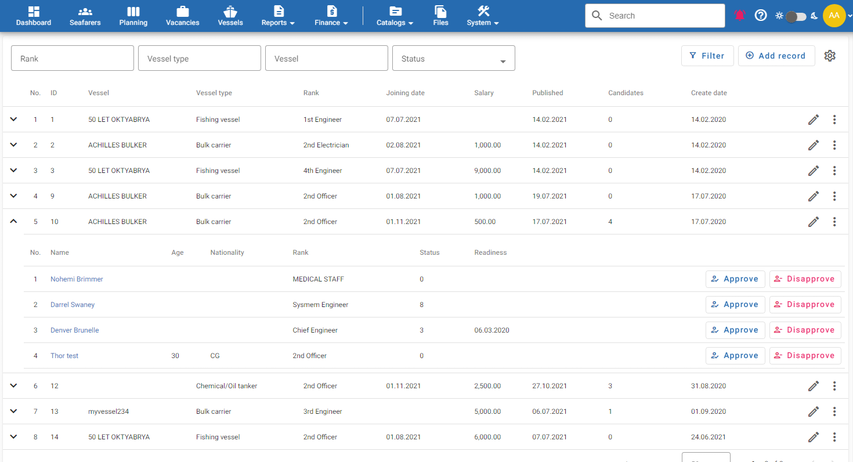Open table settings gear icon
This screenshot has width=853, height=462.
click(x=829, y=56)
